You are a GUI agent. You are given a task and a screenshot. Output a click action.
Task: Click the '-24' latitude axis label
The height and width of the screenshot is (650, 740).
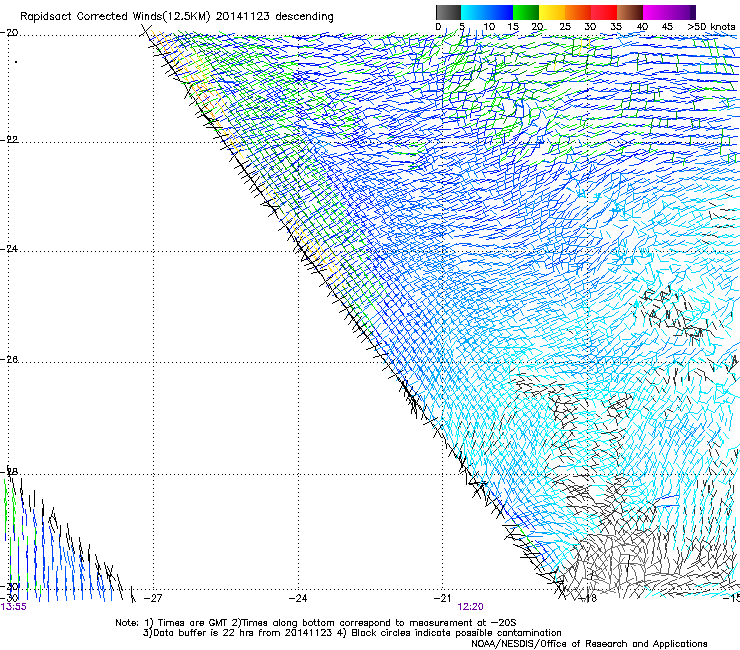click(x=9, y=249)
